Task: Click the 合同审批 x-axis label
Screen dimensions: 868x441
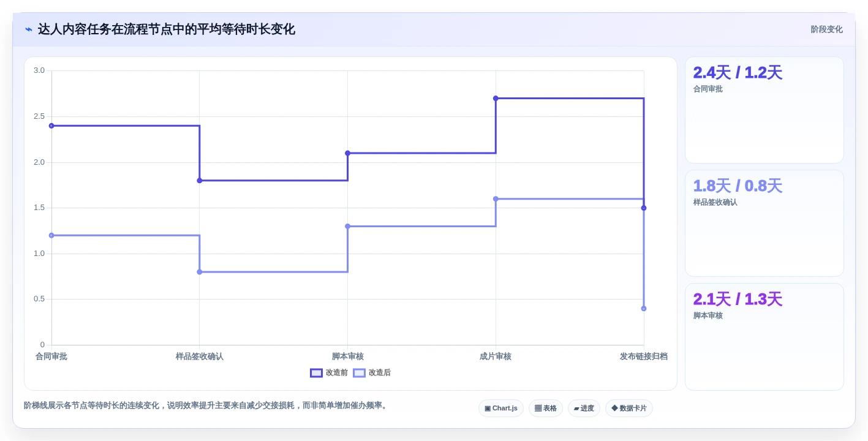Action: coord(51,356)
